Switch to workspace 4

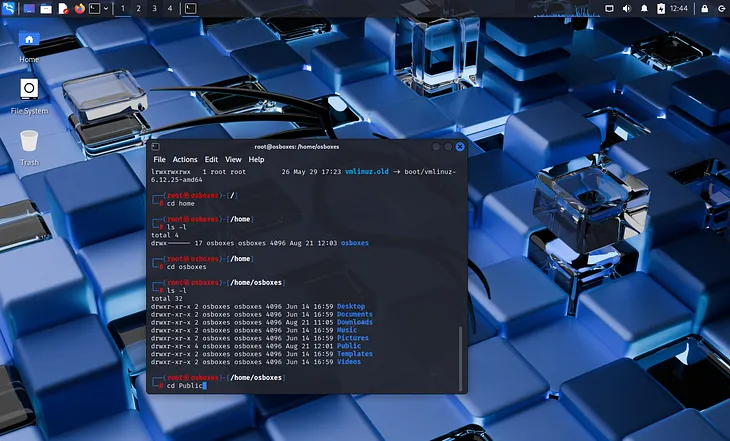(170, 8)
